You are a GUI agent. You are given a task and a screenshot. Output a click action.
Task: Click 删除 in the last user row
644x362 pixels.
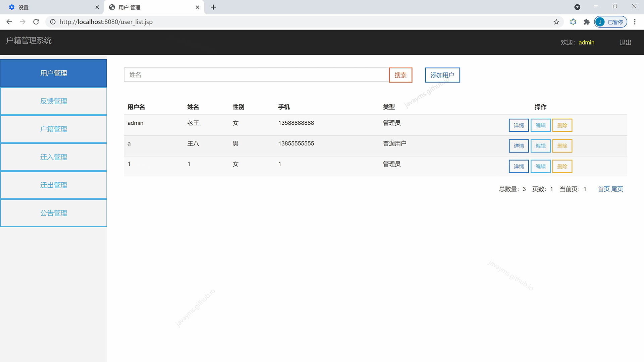click(x=562, y=166)
